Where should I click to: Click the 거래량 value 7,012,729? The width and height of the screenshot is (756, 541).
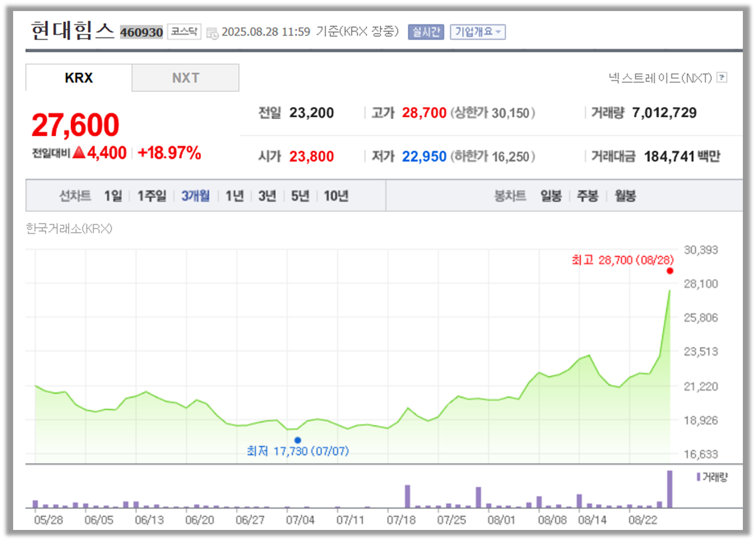(664, 113)
